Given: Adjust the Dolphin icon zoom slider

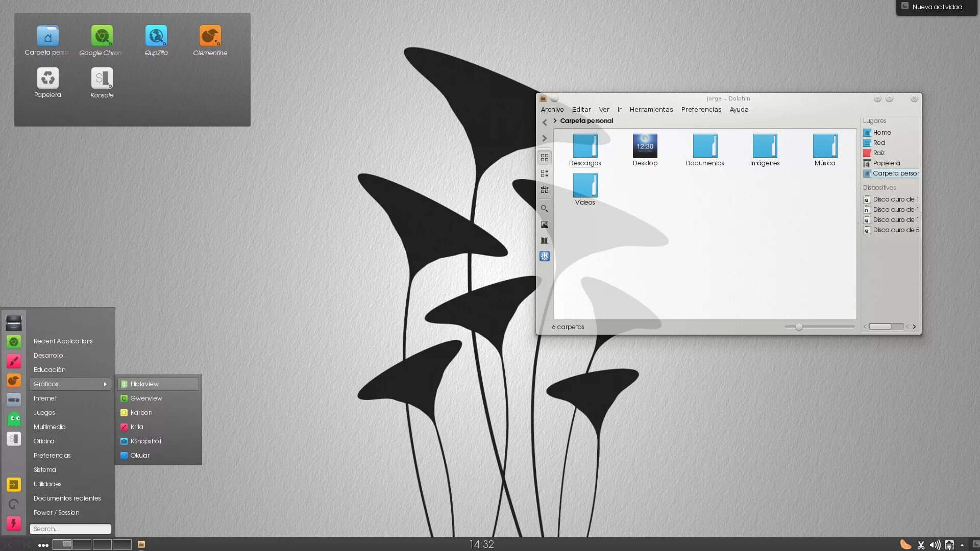Looking at the screenshot, I should point(799,327).
